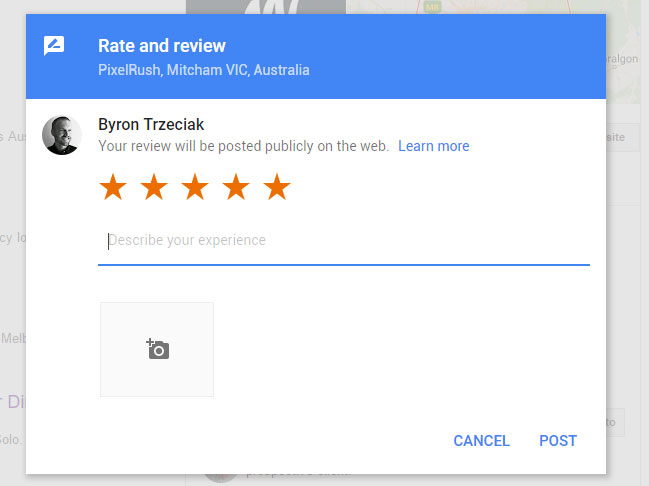Set rating to two stars
This screenshot has height=486, width=649.
click(154, 187)
